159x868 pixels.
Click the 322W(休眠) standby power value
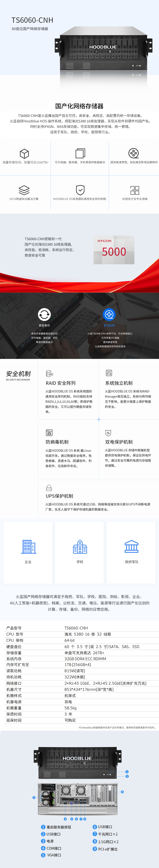tap(75, 677)
